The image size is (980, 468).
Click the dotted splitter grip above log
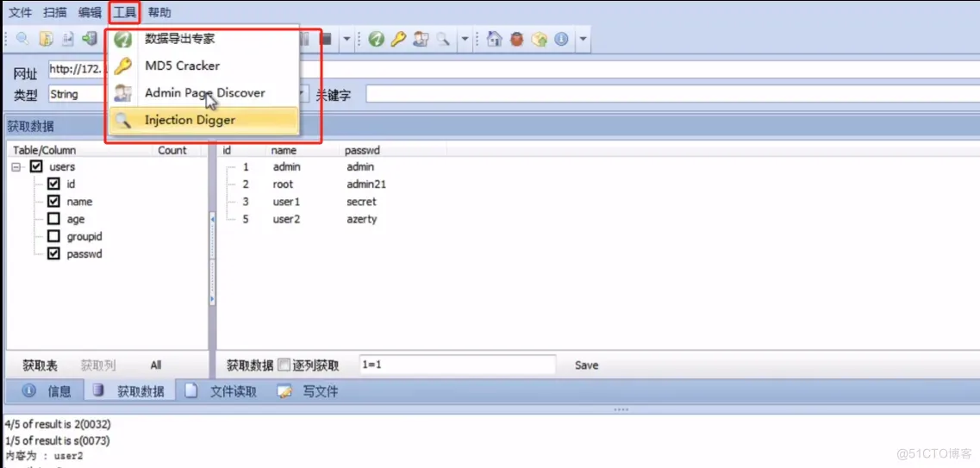(x=621, y=410)
